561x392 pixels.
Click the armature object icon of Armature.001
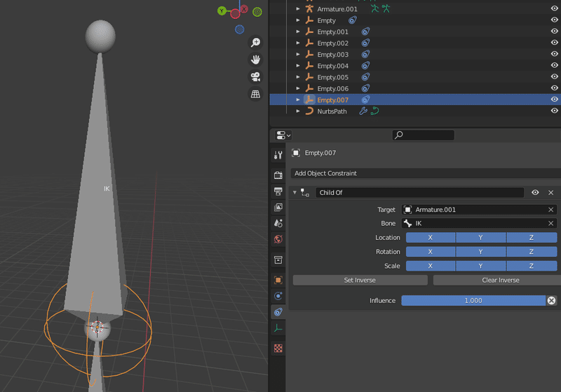click(x=309, y=9)
